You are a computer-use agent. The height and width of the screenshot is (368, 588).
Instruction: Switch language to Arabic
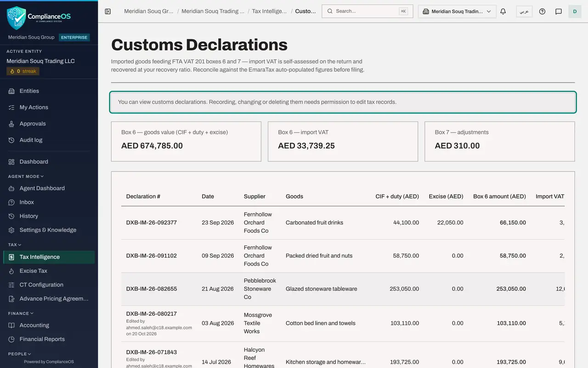524,11
